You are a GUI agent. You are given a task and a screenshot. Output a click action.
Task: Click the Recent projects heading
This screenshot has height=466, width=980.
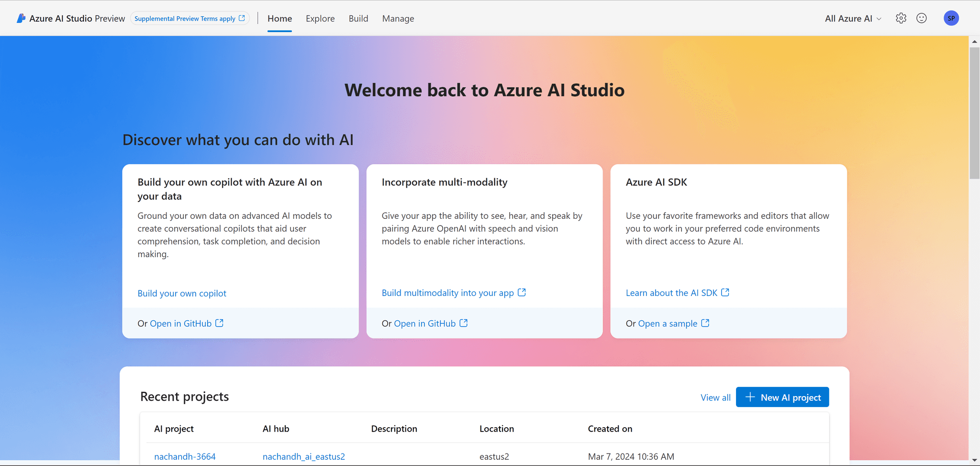185,397
